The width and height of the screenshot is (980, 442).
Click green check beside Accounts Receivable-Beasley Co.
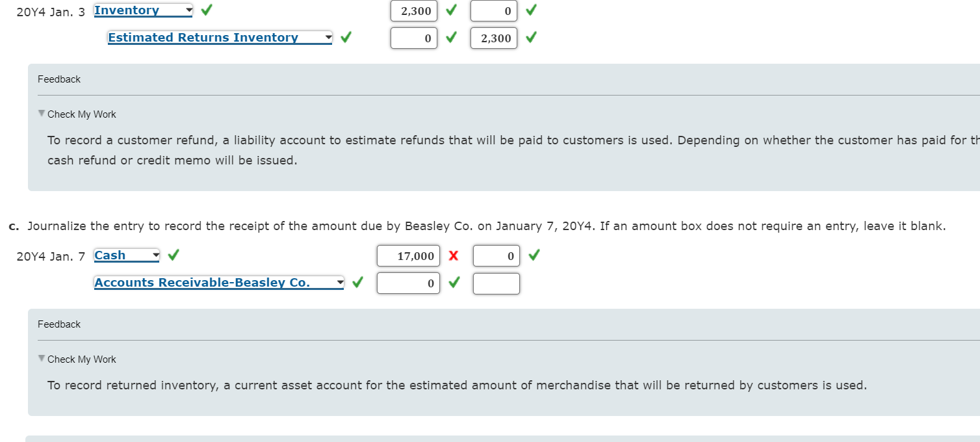357,283
